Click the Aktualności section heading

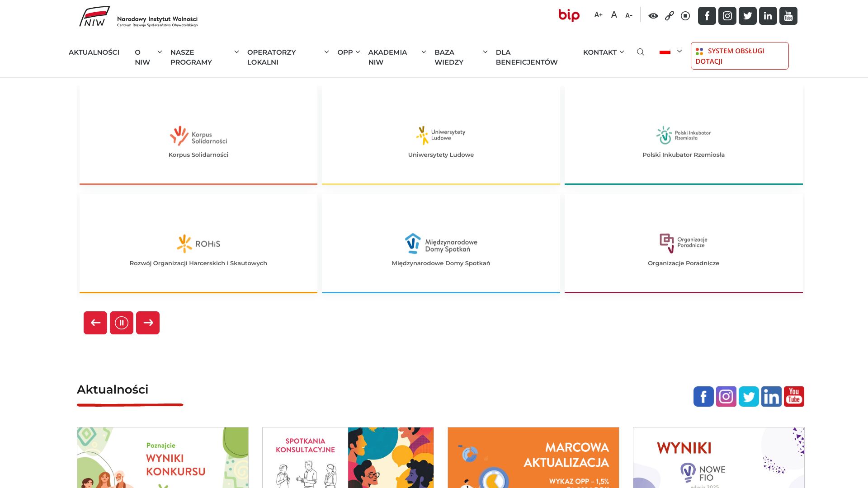pyautogui.click(x=113, y=389)
